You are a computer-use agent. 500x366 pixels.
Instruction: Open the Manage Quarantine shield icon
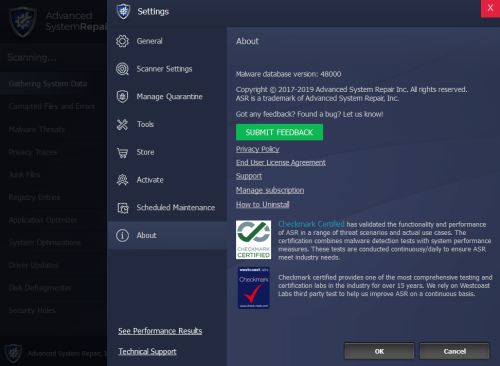(x=122, y=97)
